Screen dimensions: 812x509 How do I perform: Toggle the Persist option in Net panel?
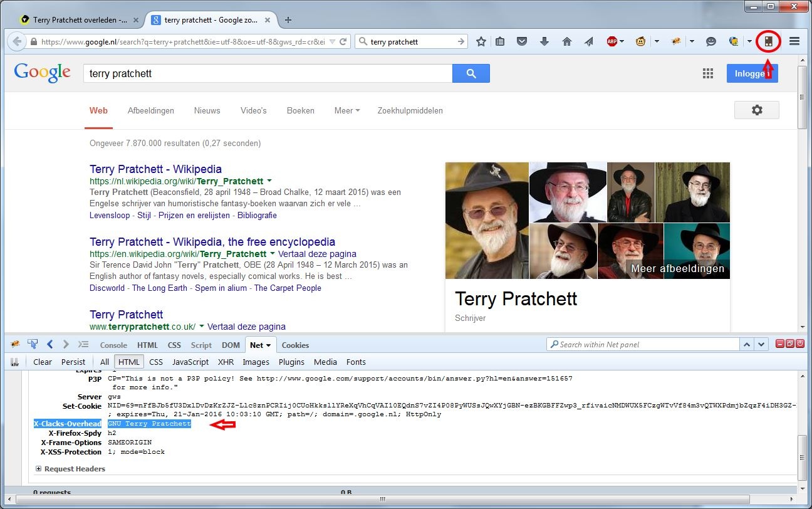pyautogui.click(x=73, y=362)
